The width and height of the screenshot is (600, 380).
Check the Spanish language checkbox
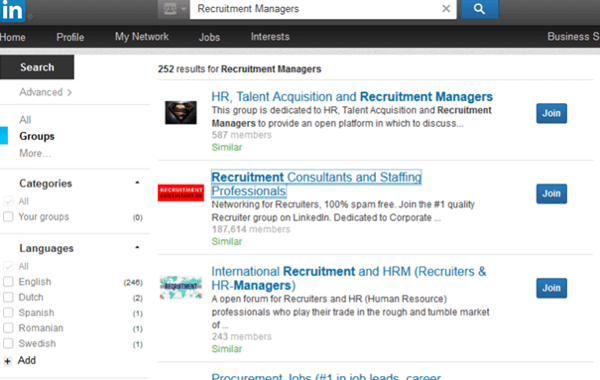pos(8,313)
